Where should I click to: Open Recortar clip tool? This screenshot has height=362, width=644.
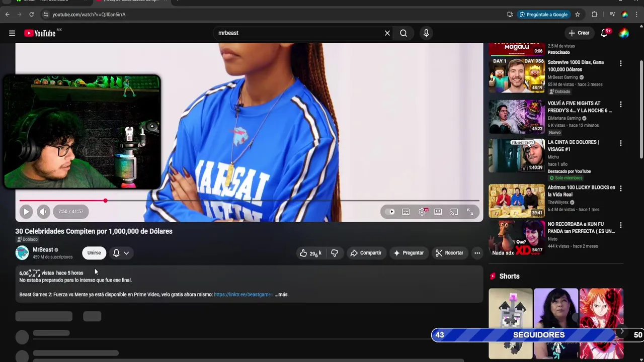coord(449,253)
